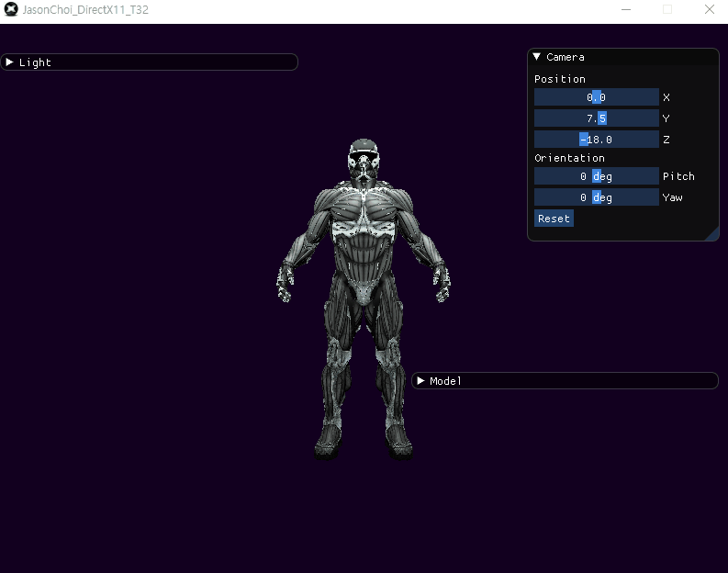Click the app icon in title bar
Screen dimensions: 728x573
(x=11, y=9)
